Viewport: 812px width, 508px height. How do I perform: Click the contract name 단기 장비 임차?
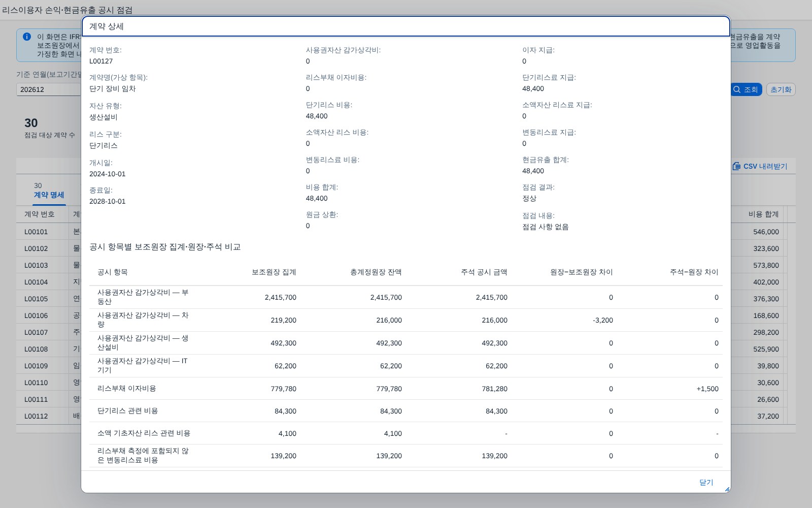pyautogui.click(x=113, y=88)
